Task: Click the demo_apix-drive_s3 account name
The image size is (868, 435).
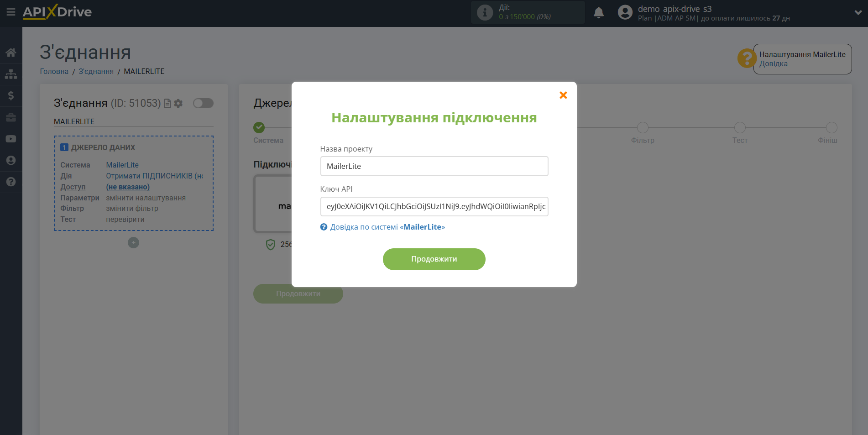Action: click(675, 9)
